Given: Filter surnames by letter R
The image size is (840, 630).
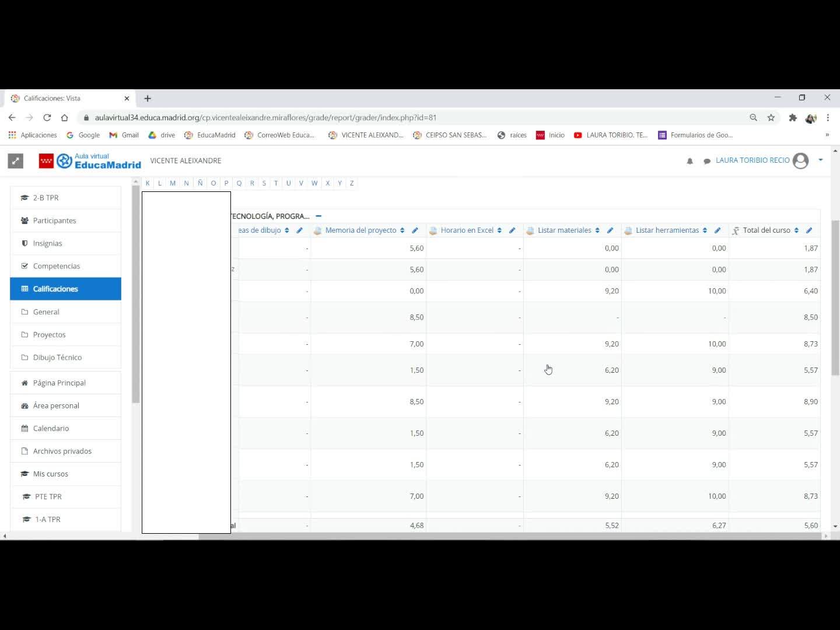Looking at the screenshot, I should (x=252, y=183).
